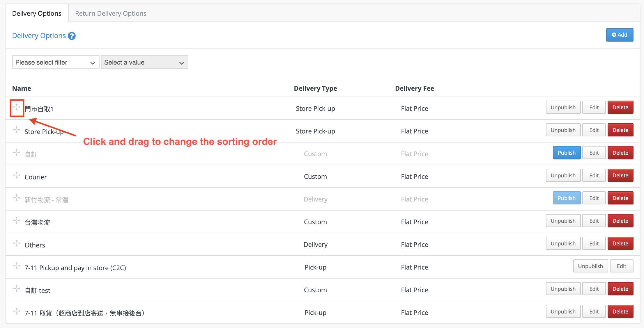This screenshot has width=644, height=328.
Task: Edit the 台灣物流 delivery option
Action: [x=594, y=221]
